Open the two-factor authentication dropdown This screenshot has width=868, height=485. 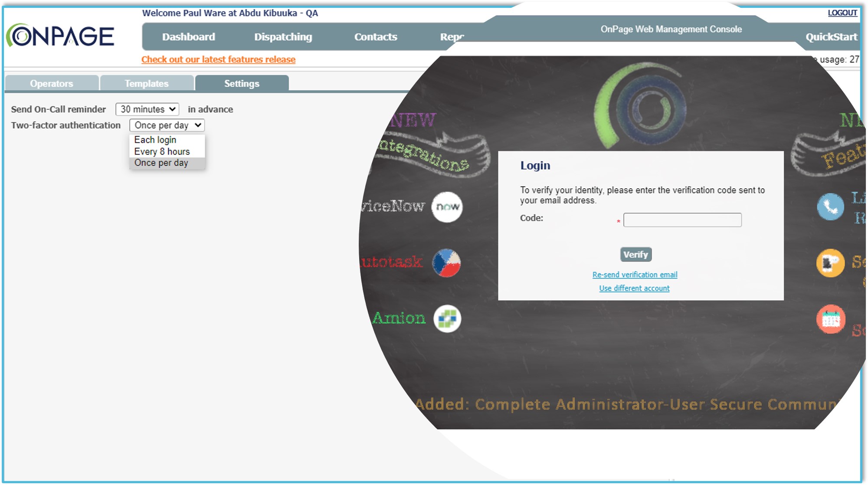(166, 125)
